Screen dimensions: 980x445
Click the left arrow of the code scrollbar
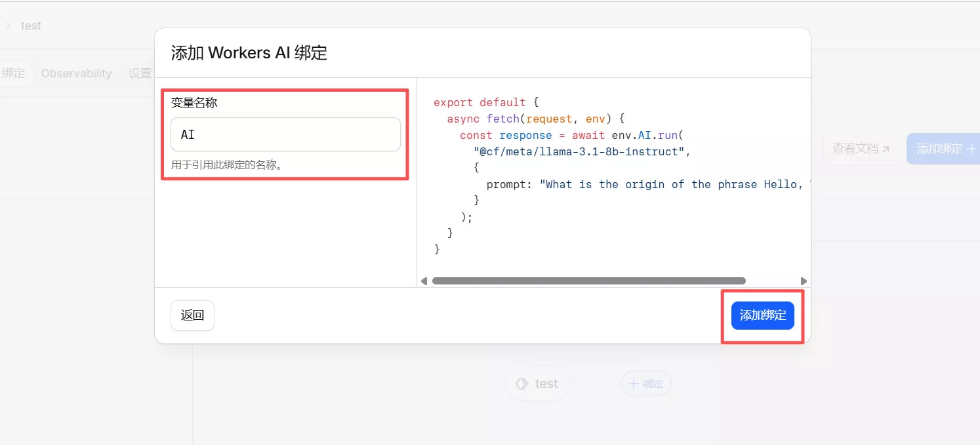pos(424,281)
